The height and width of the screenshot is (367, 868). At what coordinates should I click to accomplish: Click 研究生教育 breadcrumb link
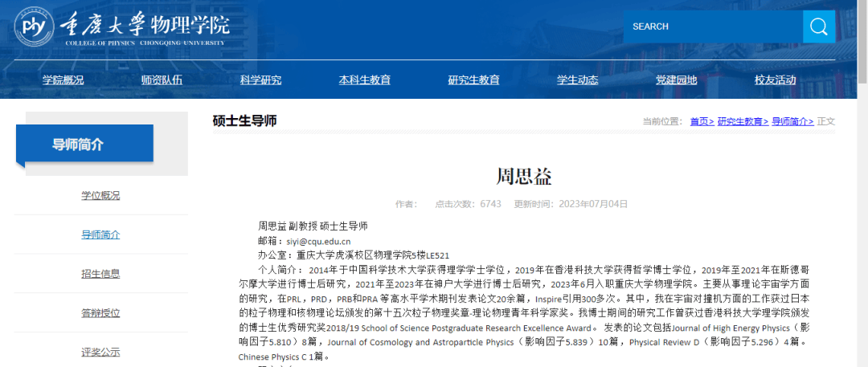743,121
